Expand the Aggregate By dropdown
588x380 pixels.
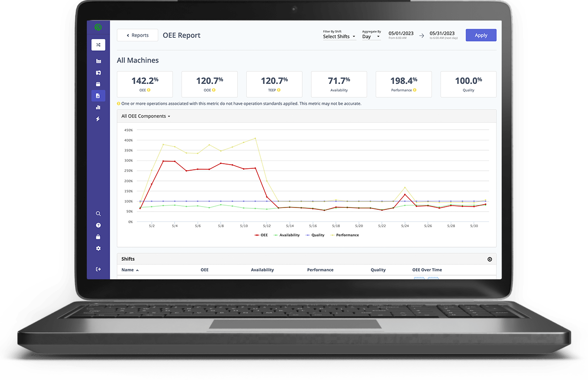[371, 36]
